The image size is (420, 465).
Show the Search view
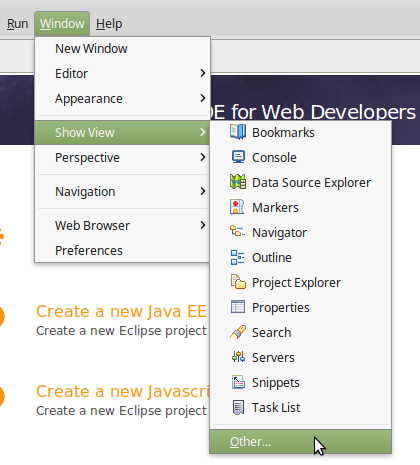pos(300,332)
